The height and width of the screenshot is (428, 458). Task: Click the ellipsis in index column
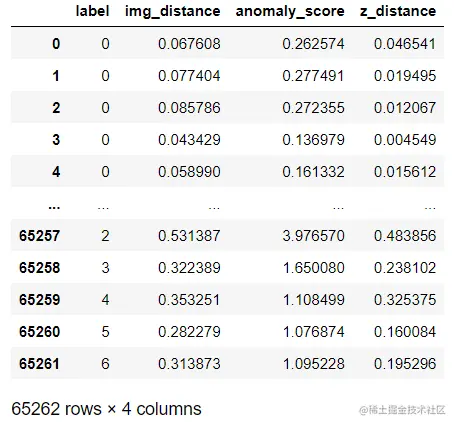click(x=54, y=207)
